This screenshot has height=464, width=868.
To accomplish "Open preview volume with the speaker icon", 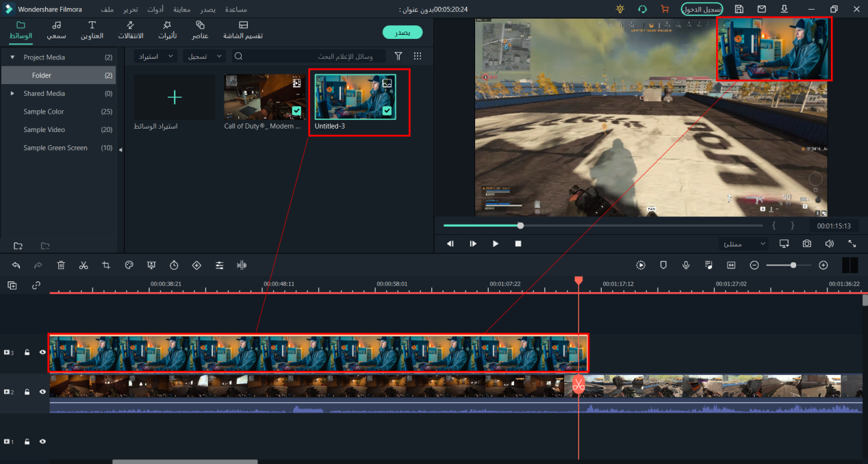I will pyautogui.click(x=830, y=244).
